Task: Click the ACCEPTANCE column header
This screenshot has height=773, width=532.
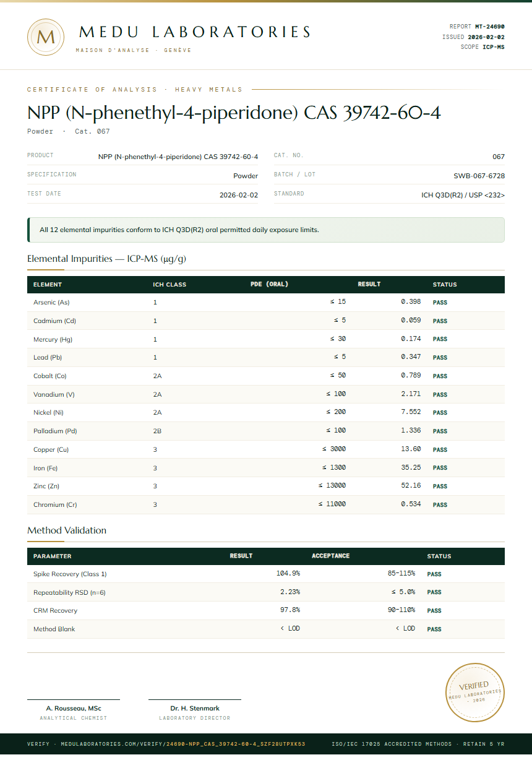Action: [x=331, y=556]
